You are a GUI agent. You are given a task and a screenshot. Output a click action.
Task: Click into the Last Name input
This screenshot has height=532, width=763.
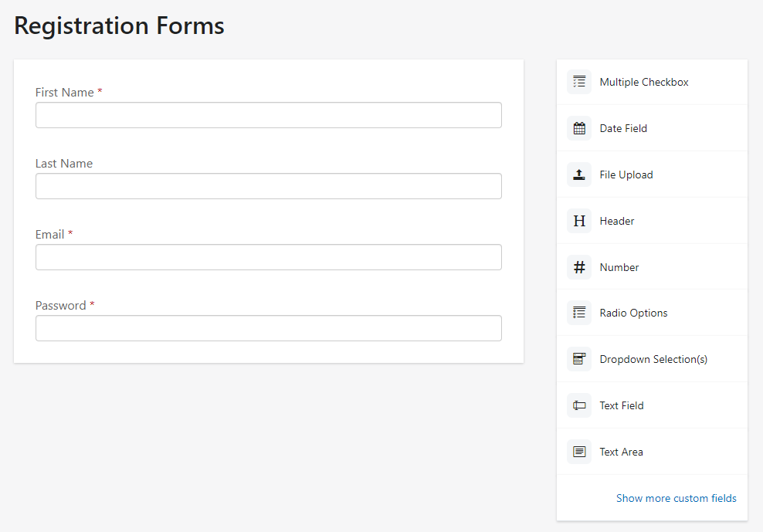[x=268, y=186]
